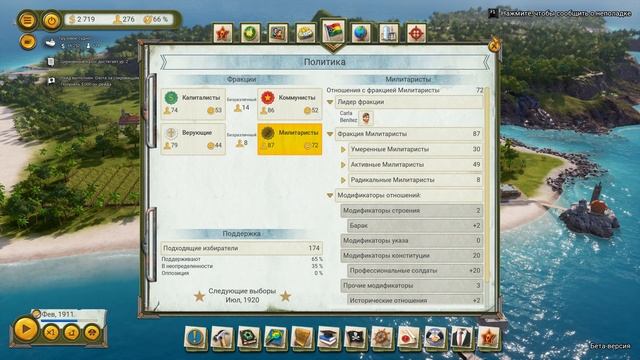Click the Оппозиция 0 % line
The height and width of the screenshot is (360, 640).
(242, 273)
